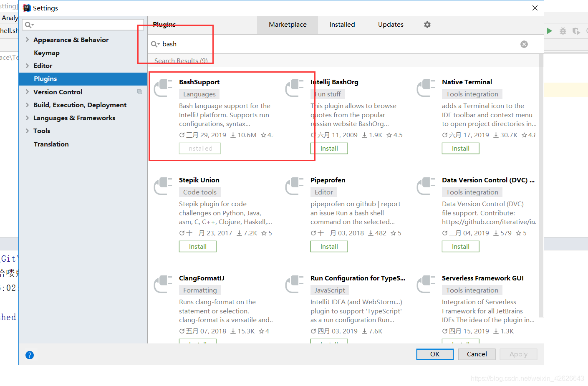The image size is (588, 386).
Task: Click the Serverless Framework GUI plugin icon
Action: point(426,284)
